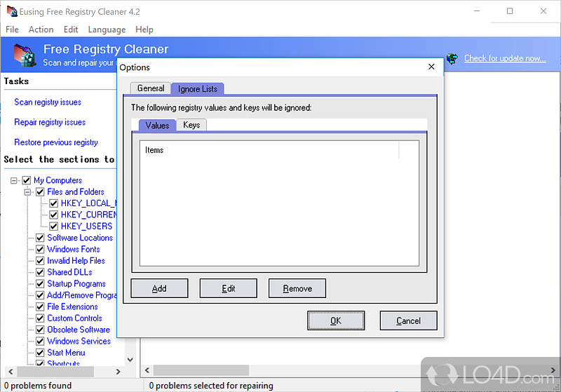This screenshot has width=561, height=392.
Task: Collapse the Files and Folders node
Action: 27,192
